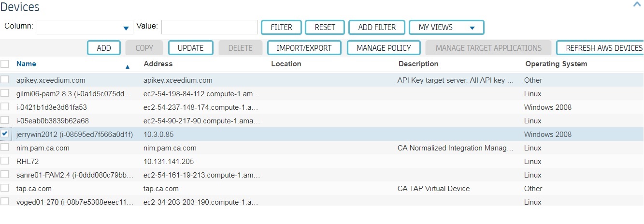Open IMPORT/EXPORT
The height and width of the screenshot is (224, 644).
304,48
